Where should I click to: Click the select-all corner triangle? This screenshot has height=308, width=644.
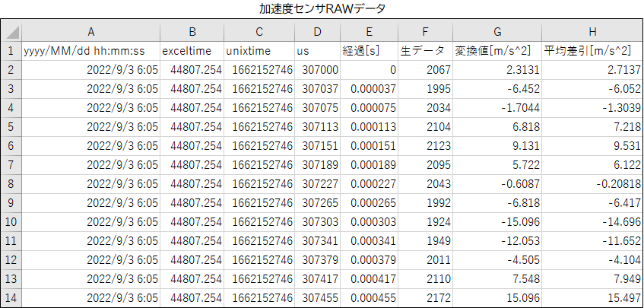pyautogui.click(x=11, y=32)
